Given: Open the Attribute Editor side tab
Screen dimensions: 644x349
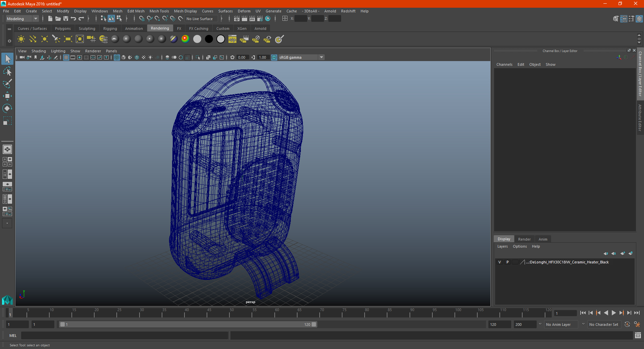Looking at the screenshot, I should point(640,117).
